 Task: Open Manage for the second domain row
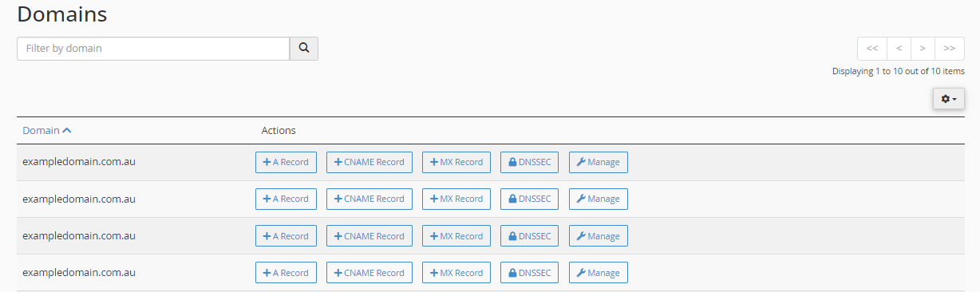[599, 199]
